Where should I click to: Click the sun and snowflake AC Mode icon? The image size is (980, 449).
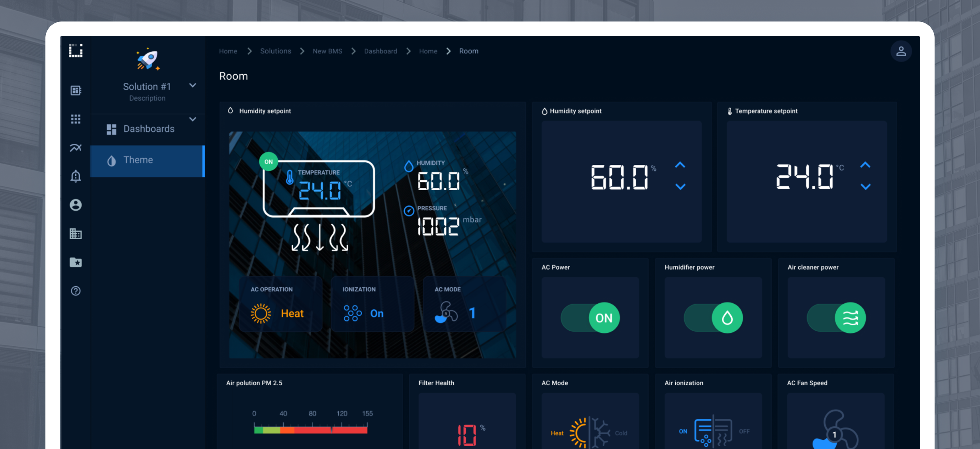(x=590, y=433)
